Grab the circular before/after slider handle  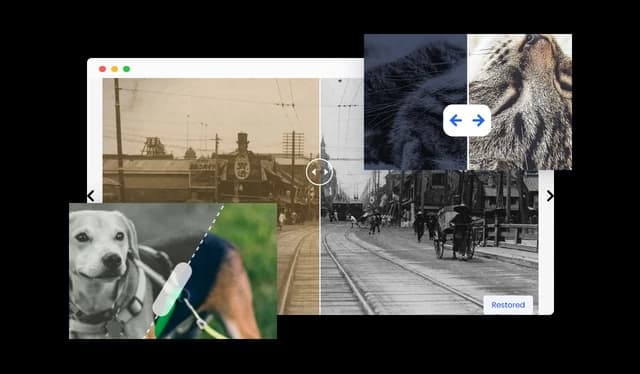point(319,172)
